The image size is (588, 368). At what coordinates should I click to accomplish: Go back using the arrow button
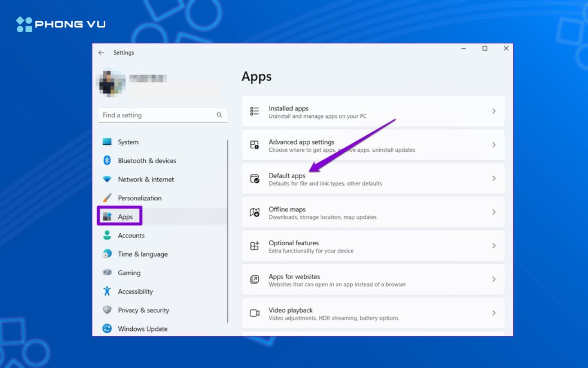(101, 53)
